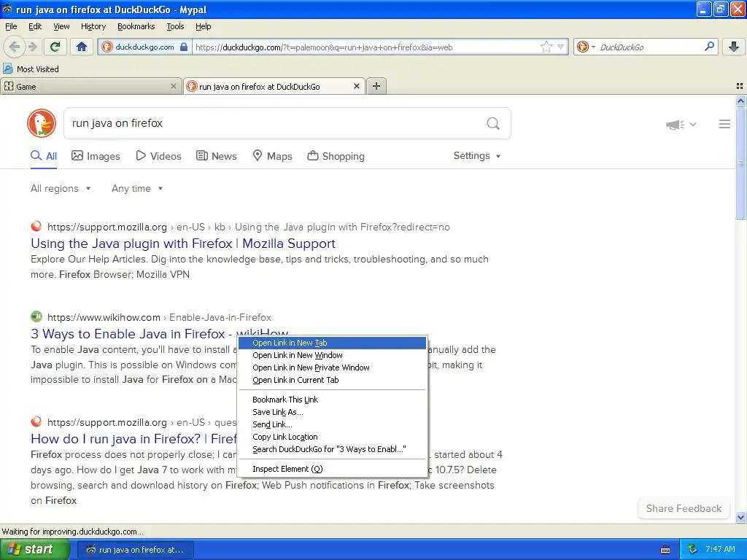Click the keyboard icon in system tray
Viewport: 747px width, 560px height.
click(x=665, y=550)
